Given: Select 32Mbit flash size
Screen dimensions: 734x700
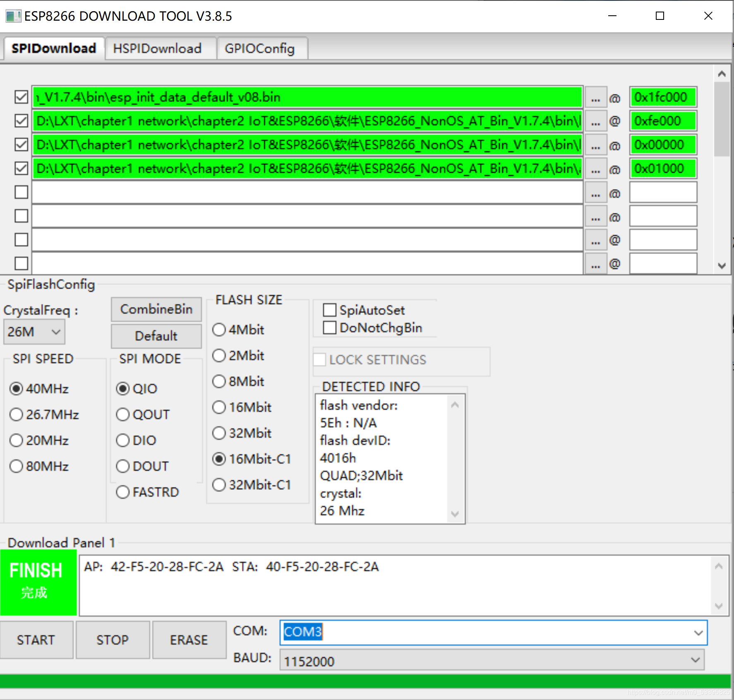Looking at the screenshot, I should pos(219,433).
